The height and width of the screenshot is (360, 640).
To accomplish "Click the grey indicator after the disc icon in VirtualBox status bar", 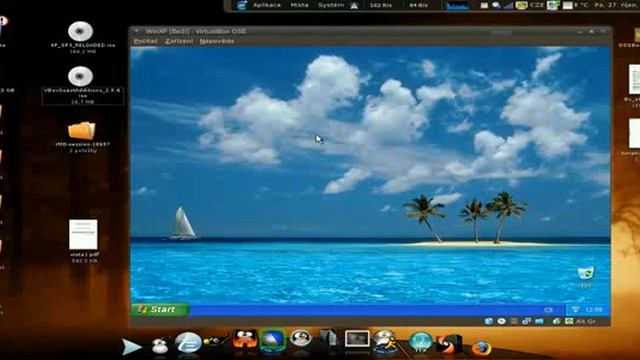I will pyautogui.click(x=514, y=322).
